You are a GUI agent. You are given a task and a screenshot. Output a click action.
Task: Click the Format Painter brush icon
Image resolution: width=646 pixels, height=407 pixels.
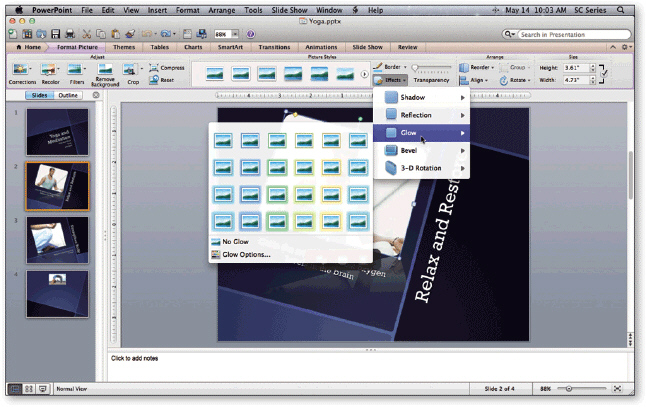click(x=131, y=34)
